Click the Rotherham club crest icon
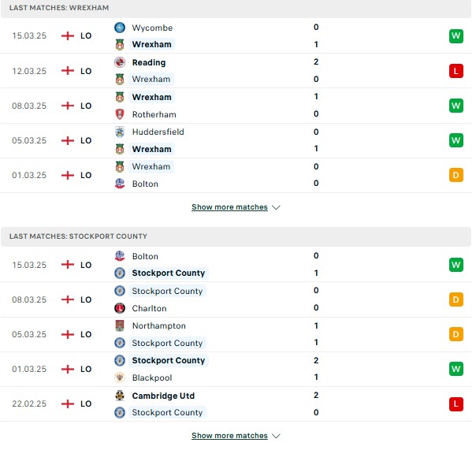 pyautogui.click(x=120, y=114)
